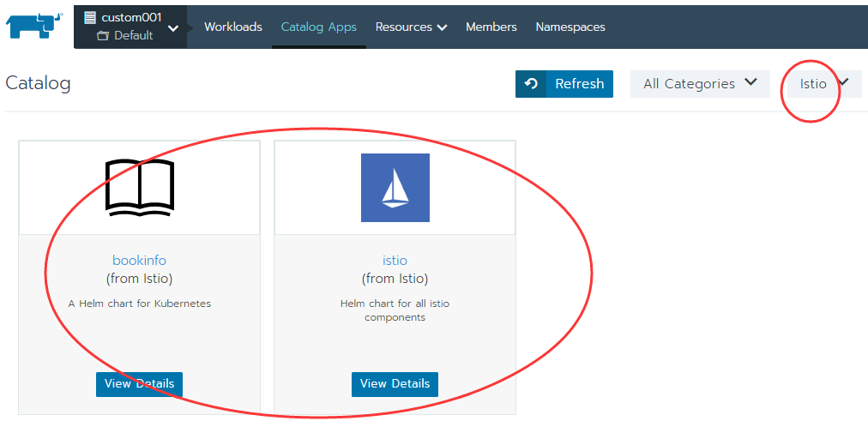Viewport: 868px width, 445px height.
Task: View Details for the istio chart
Action: pos(395,384)
